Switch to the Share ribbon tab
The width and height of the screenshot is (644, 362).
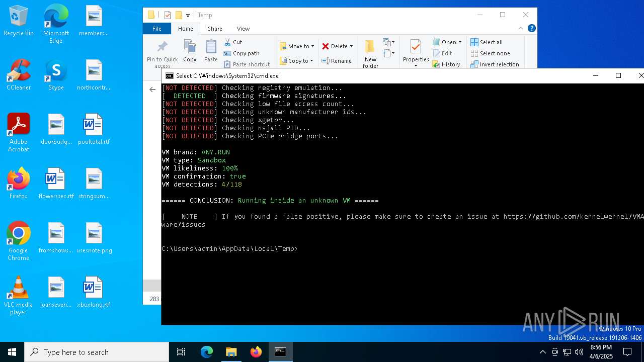pos(215,29)
